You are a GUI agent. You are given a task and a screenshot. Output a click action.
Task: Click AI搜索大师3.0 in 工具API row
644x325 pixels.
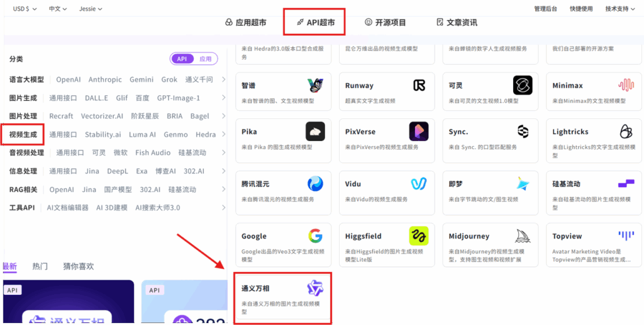158,207
